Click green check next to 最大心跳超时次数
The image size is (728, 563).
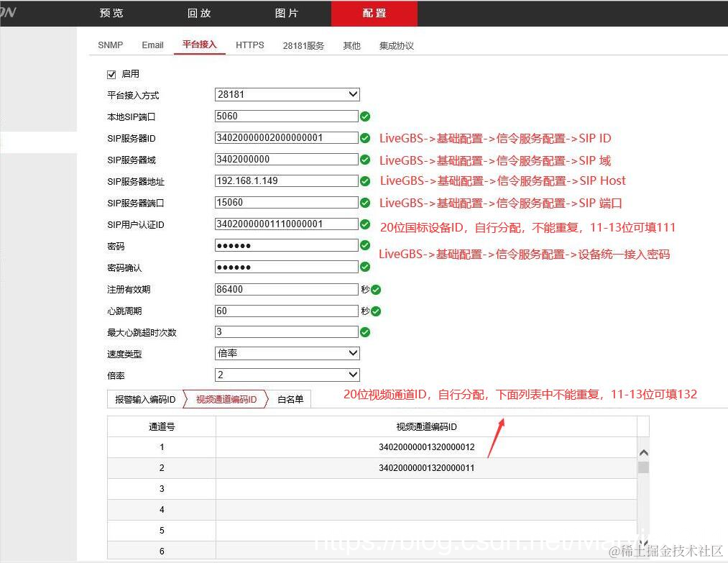[x=364, y=331]
